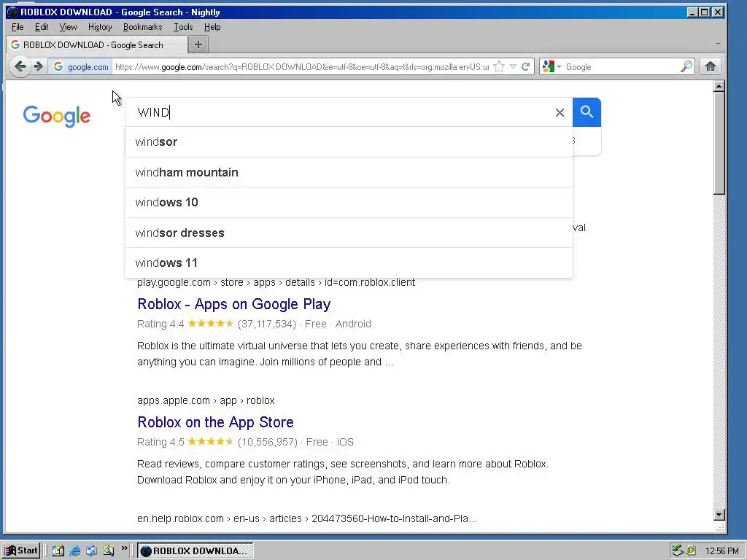
Task: Open Internet Explorer from the quick launch
Action: tap(75, 551)
